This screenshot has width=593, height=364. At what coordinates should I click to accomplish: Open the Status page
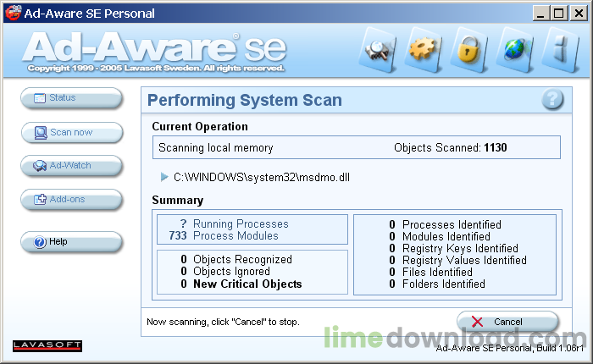(x=71, y=98)
